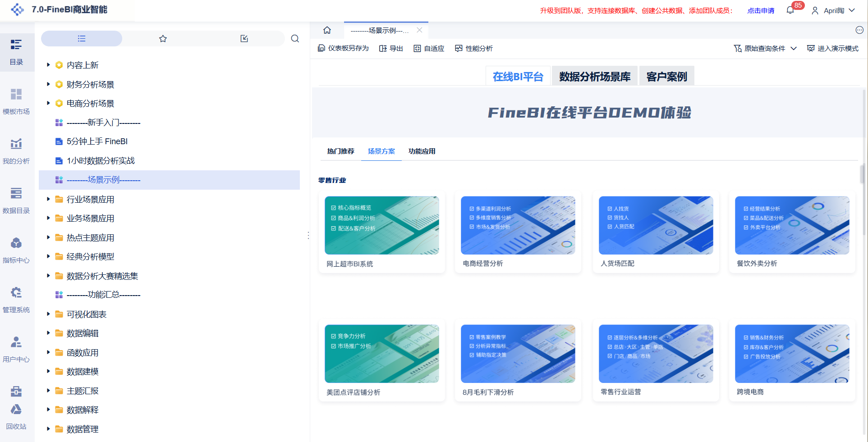Viewport: 868px width, 442px height.
Task: Click 仪表板另存为 toolbar button
Action: [x=343, y=48]
